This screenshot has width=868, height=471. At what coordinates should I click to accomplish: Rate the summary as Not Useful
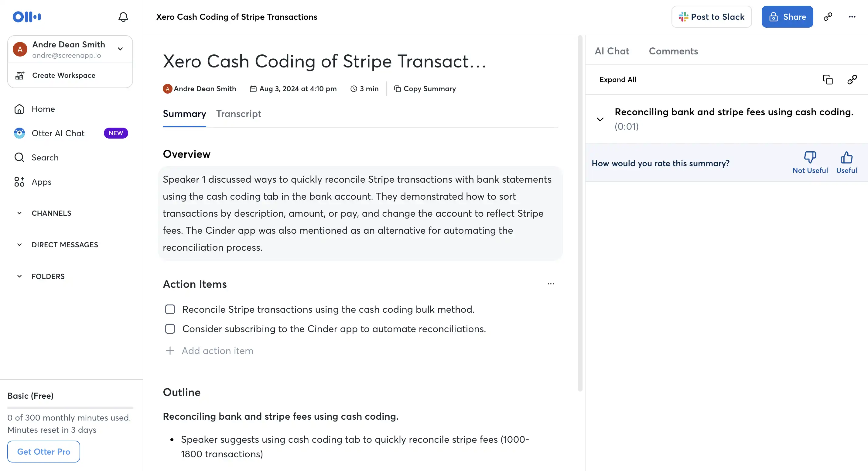(810, 162)
